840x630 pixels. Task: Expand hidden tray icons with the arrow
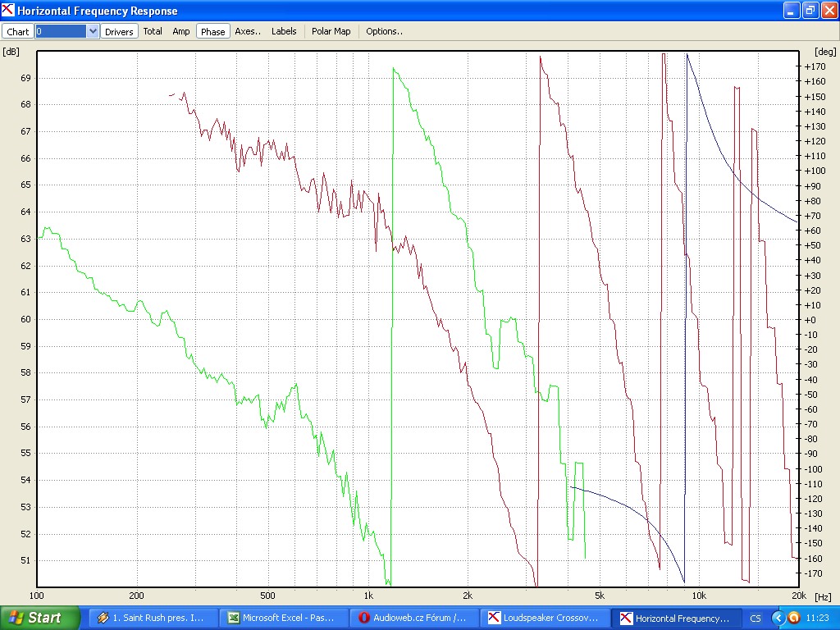[x=778, y=618]
